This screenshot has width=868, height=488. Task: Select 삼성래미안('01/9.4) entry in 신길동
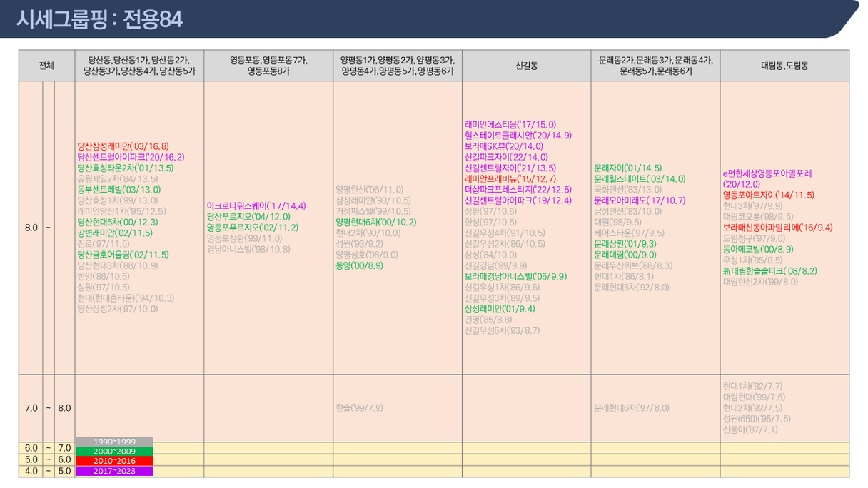[x=500, y=309]
